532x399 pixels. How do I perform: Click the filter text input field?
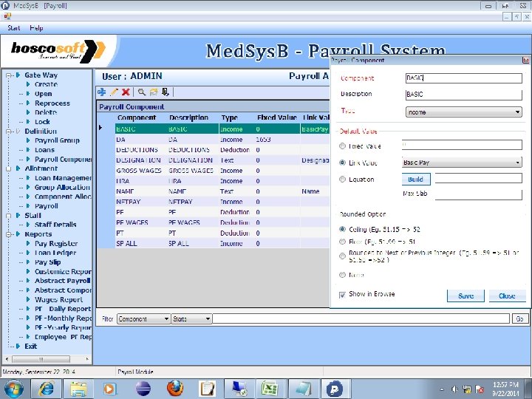coord(361,319)
